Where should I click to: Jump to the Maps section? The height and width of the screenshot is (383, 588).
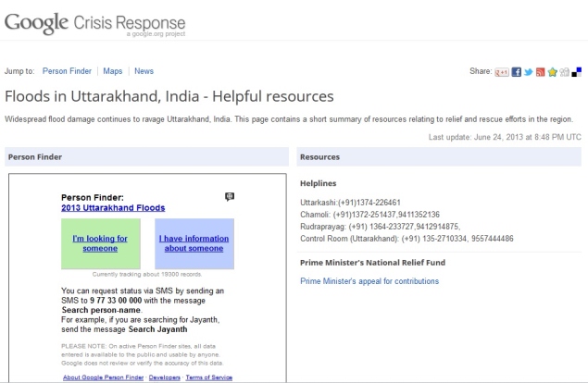pyautogui.click(x=112, y=71)
